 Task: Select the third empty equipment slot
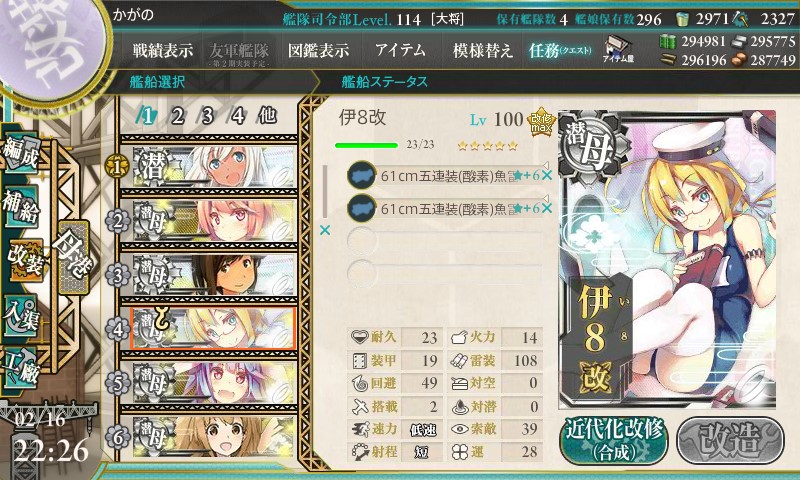point(445,241)
